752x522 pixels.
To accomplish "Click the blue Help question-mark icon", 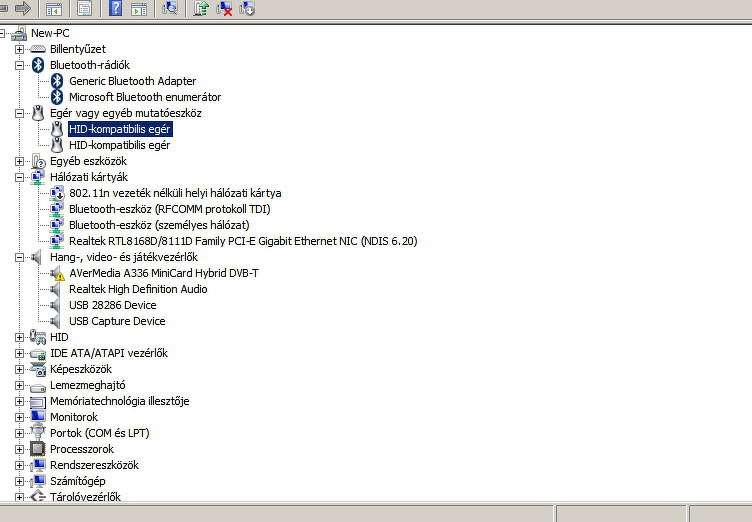I will pos(116,8).
